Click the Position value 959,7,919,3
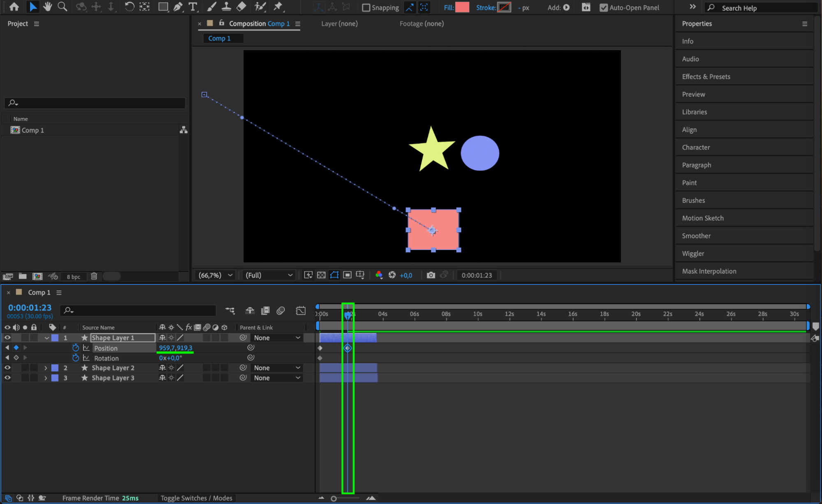The height and width of the screenshot is (504, 822). [x=175, y=348]
